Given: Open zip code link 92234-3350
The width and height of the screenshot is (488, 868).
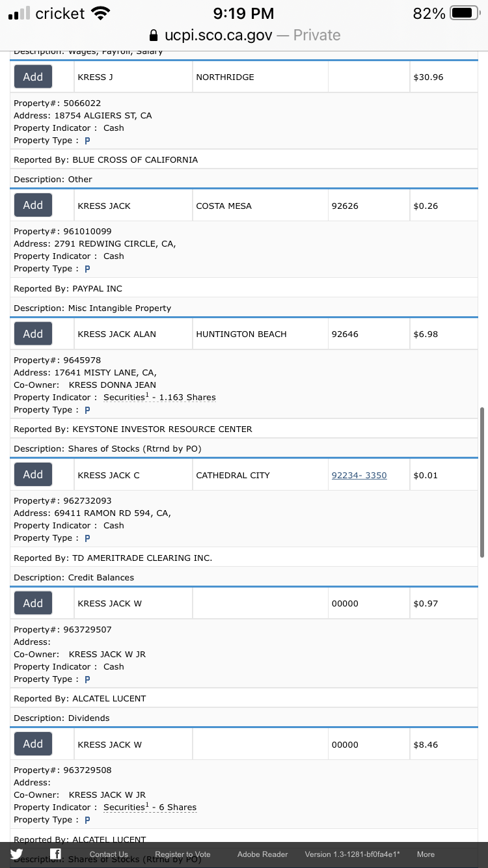Looking at the screenshot, I should 359,476.
